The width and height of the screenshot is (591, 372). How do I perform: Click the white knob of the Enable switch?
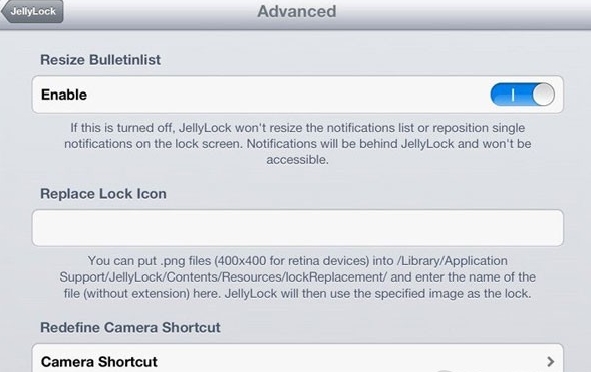coord(543,94)
